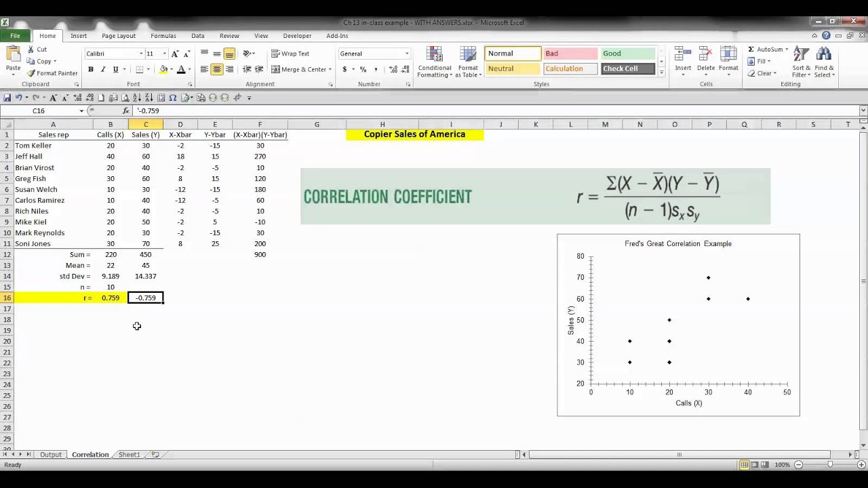Open Sort & Filter options
The height and width of the screenshot is (488, 868).
801,62
